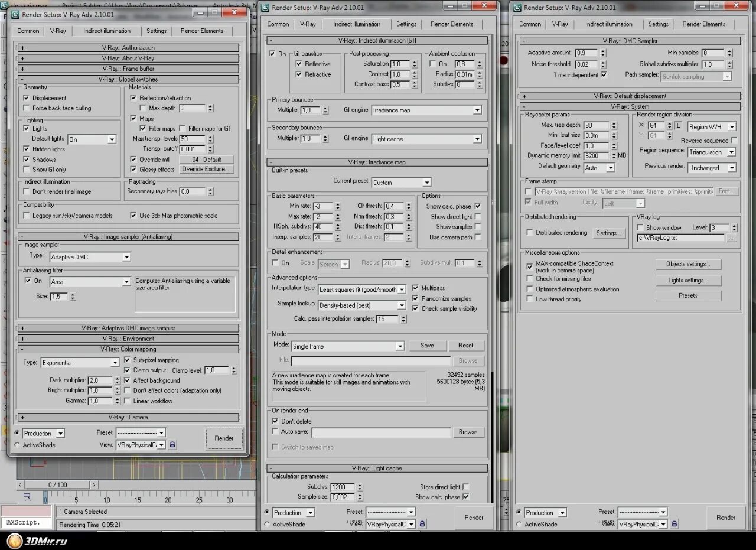
Task: Toggle GI On checkbox in Indirect illumination
Action: 272,54
